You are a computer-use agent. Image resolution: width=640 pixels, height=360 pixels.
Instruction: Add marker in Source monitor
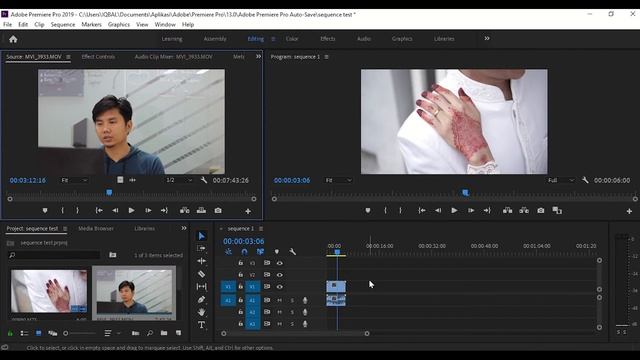45,211
